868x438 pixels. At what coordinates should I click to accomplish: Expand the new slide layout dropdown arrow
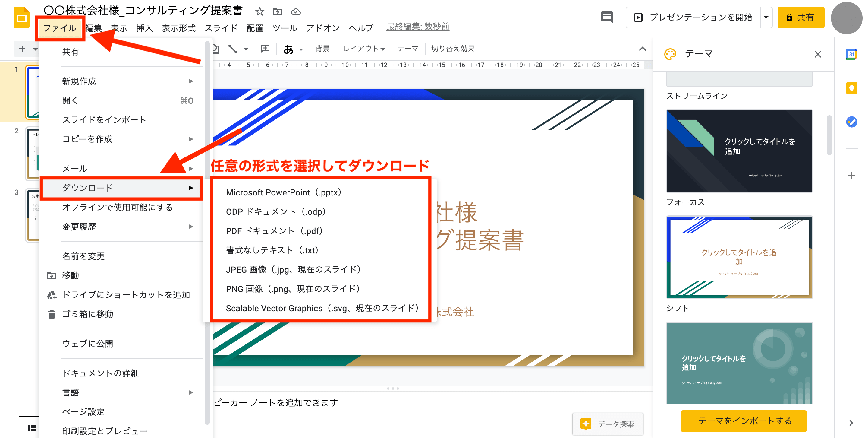click(35, 49)
